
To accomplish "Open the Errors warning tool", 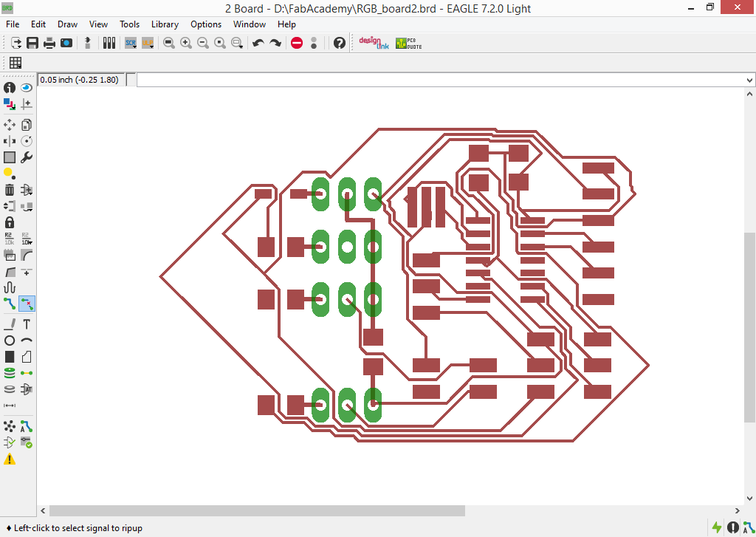I will click(9, 459).
